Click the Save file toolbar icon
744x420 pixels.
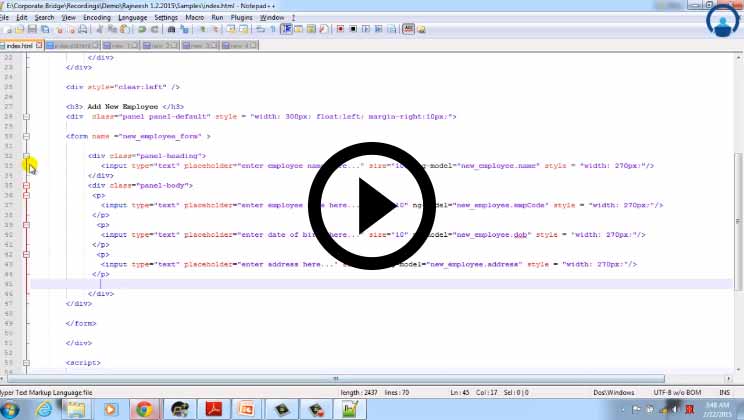[x=33, y=30]
